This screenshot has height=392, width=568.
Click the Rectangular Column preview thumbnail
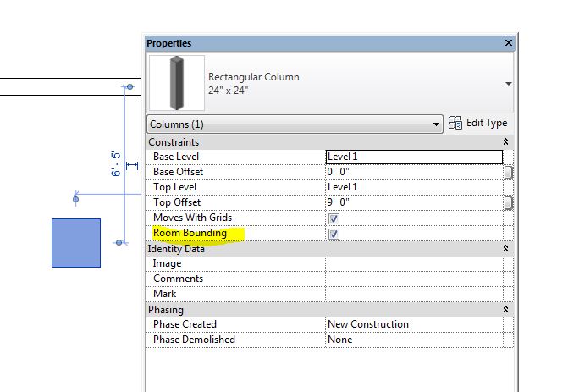click(177, 83)
